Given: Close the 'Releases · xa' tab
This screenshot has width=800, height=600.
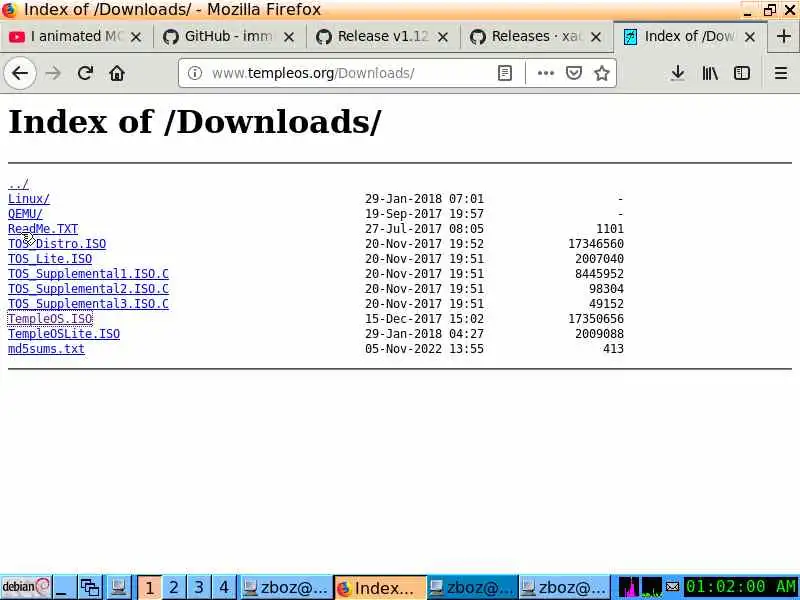Looking at the screenshot, I should (x=595, y=37).
